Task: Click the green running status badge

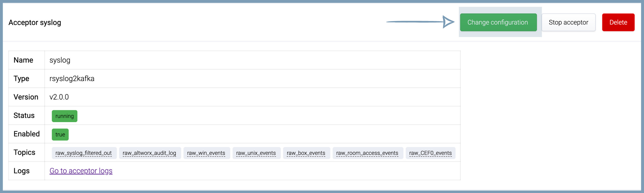Action: point(65,116)
